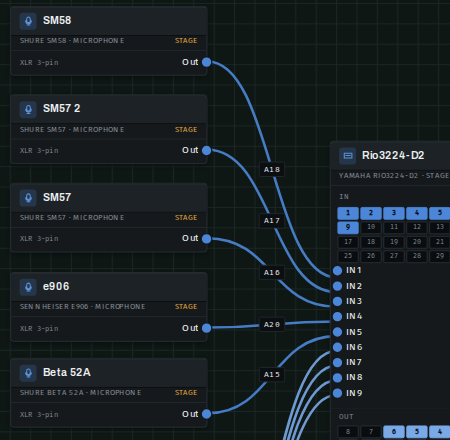This screenshot has width=450, height=440.
Task: Click the IN3 port on Rio3224-D2
Action: coord(337,301)
